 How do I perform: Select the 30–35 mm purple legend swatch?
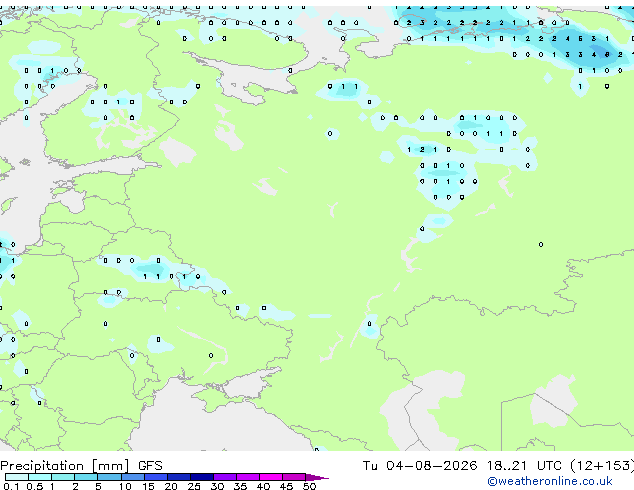(225, 477)
